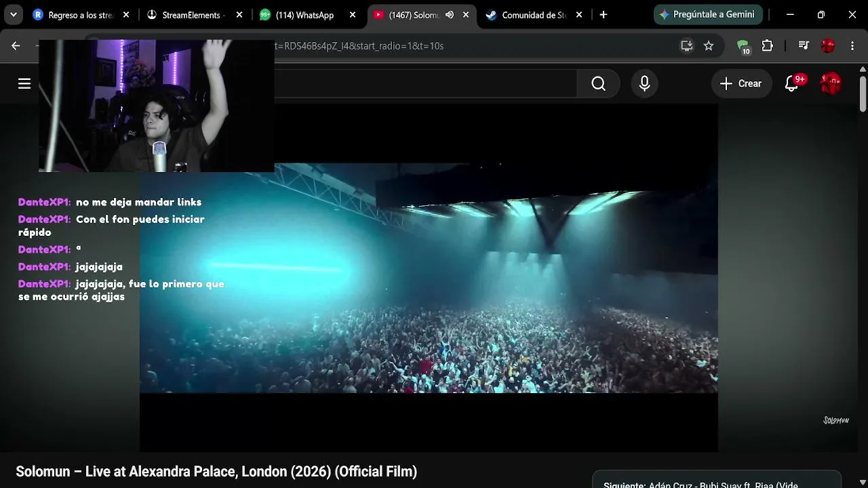Click the video title "Solomun – Live at Alexandra Palace"
The image size is (868, 488).
[x=216, y=472]
